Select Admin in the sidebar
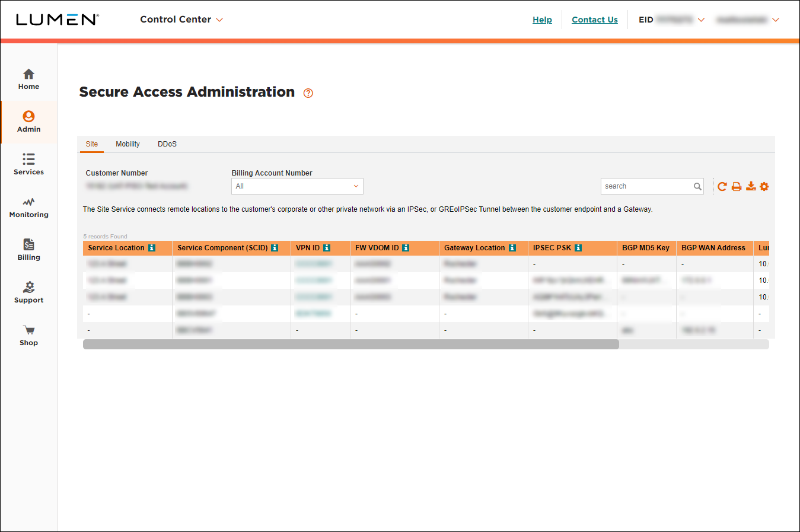Screen dimensions: 800x532 tap(28, 122)
